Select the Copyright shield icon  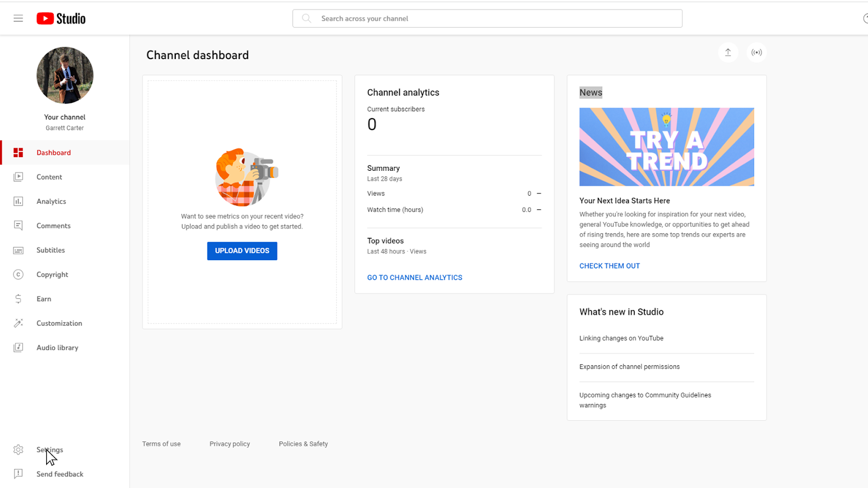tap(18, 274)
